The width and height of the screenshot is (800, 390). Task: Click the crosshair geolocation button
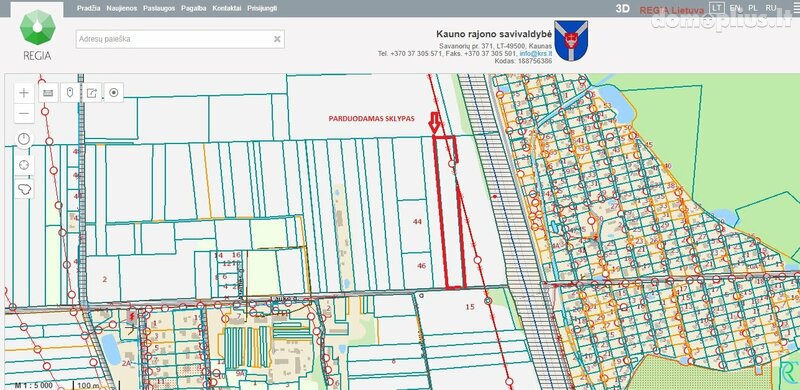tap(24, 164)
